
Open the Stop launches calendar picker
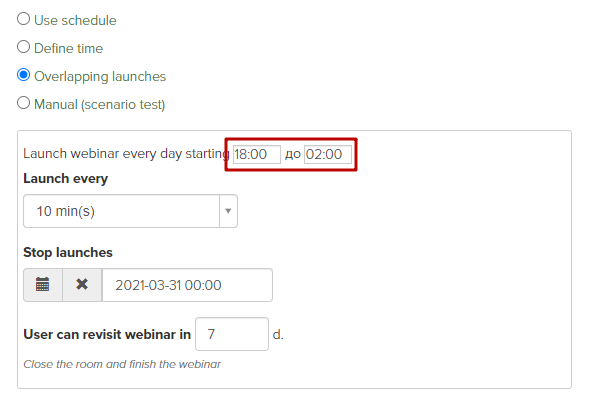(43, 285)
